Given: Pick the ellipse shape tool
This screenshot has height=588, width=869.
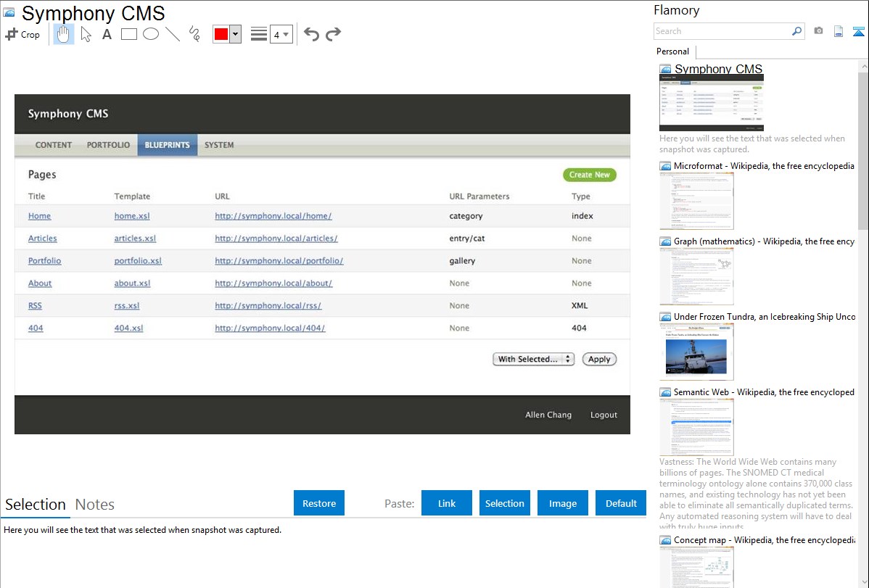Looking at the screenshot, I should 151,34.
